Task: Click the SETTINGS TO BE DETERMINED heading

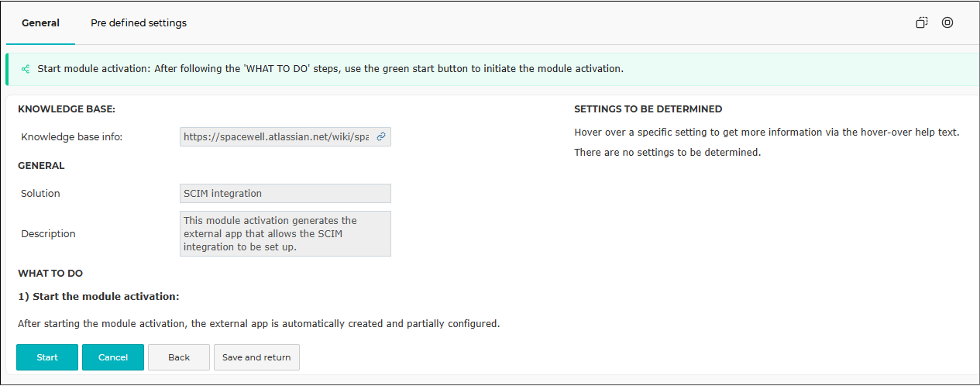Action: [x=648, y=109]
